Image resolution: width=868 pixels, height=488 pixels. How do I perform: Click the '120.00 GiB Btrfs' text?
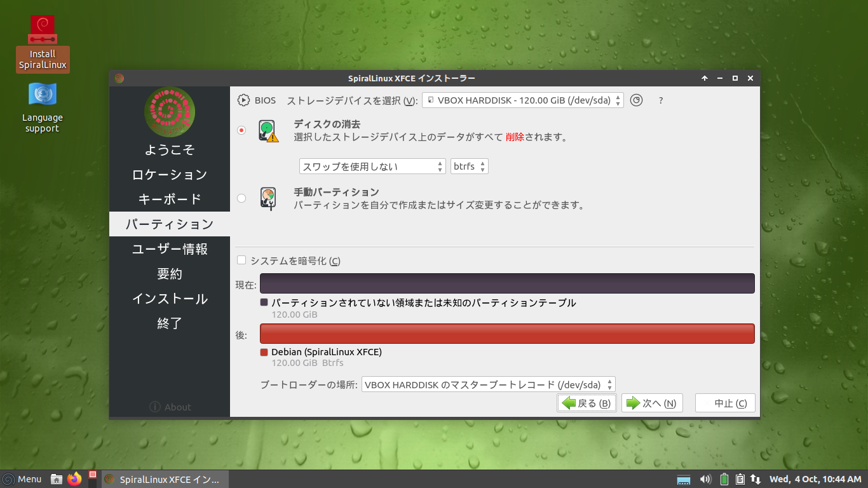[308, 363]
